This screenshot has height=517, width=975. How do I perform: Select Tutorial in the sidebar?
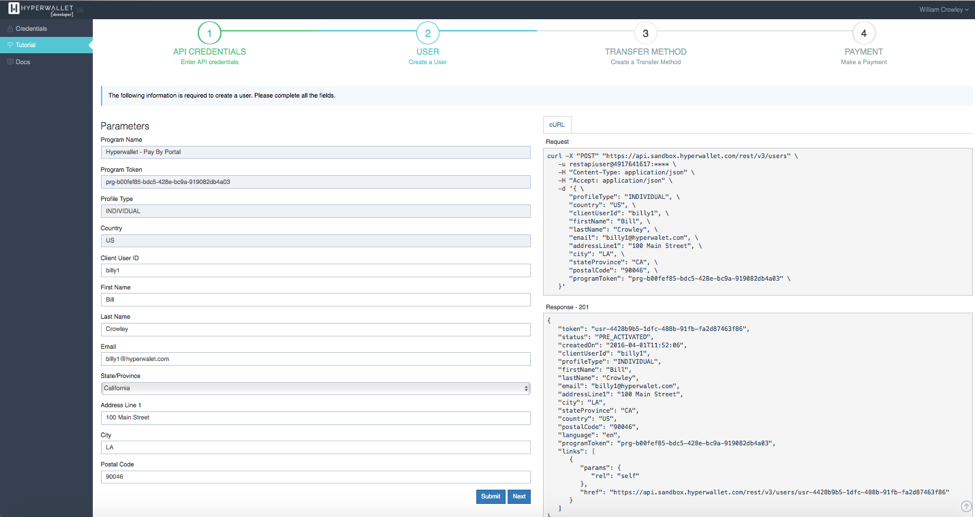(47, 45)
